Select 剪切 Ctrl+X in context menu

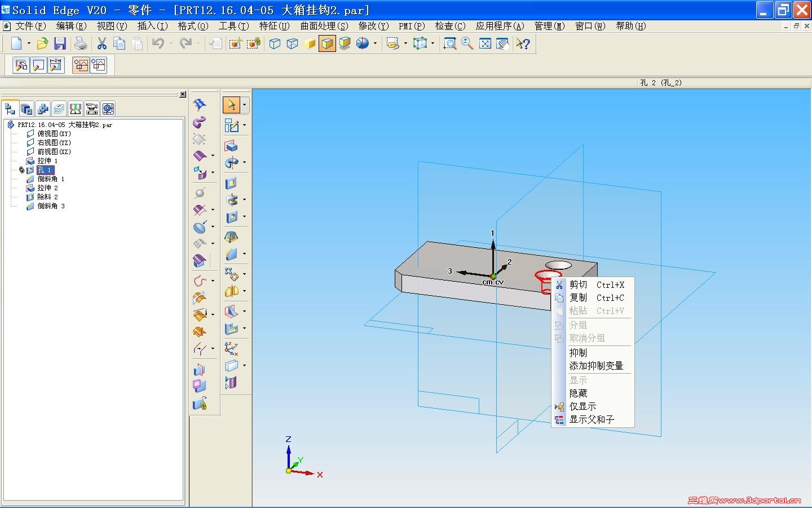[x=592, y=285]
